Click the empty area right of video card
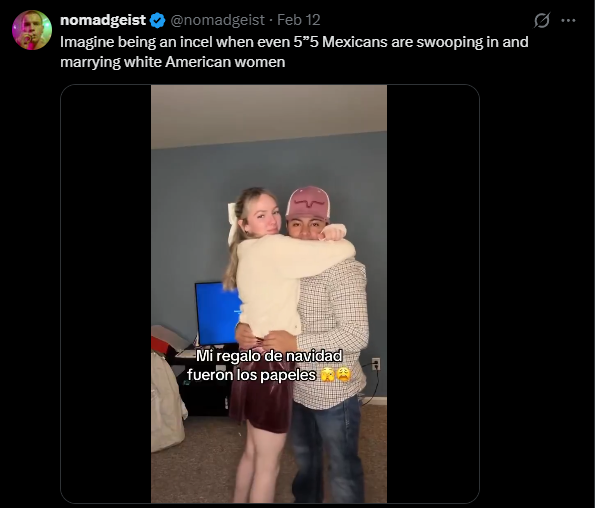Viewport: 595px width, 508px height. coord(537,294)
